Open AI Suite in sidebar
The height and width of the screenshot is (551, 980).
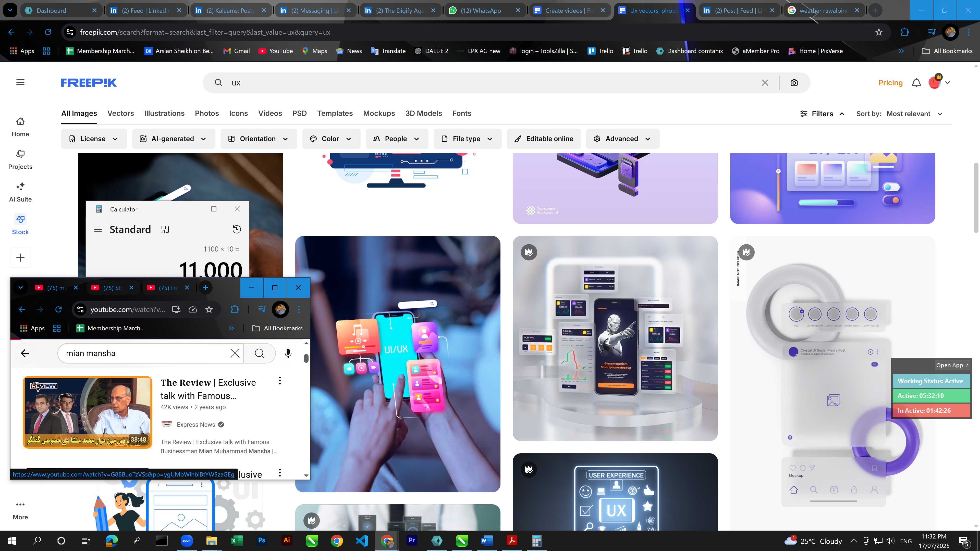pyautogui.click(x=20, y=192)
